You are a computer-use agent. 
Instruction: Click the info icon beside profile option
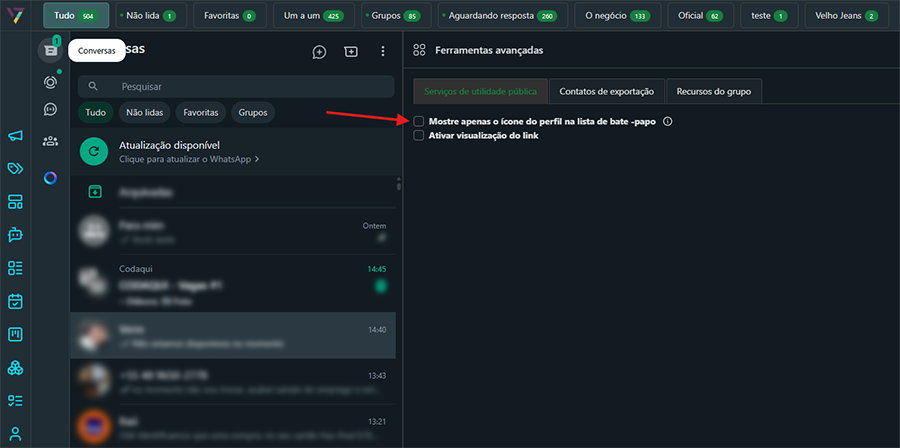tap(667, 122)
